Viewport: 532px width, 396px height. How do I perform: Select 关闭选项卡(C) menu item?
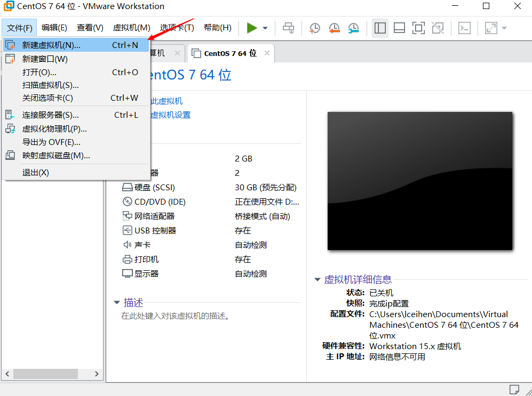pos(77,98)
